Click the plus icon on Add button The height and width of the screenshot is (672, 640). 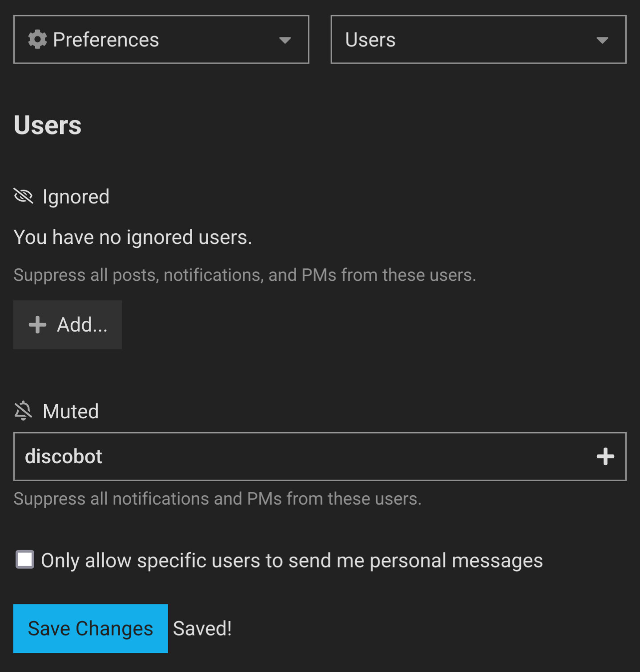click(x=38, y=325)
